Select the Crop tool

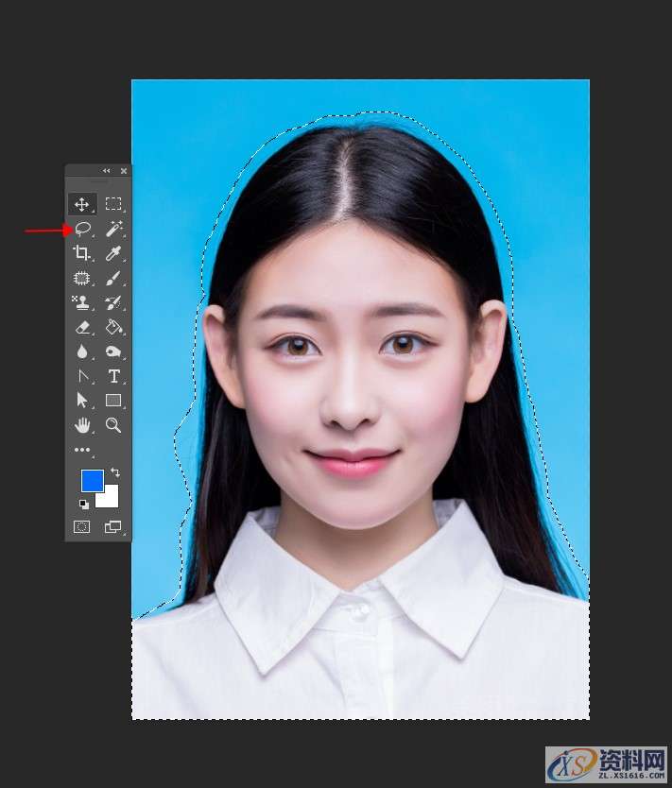82,253
